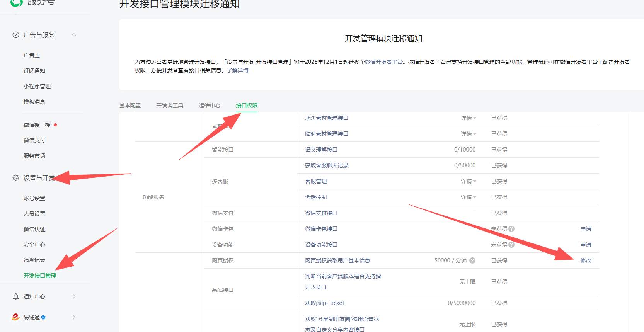Expand the 易铺通 account chevron
This screenshot has width=644, height=332.
(x=74, y=317)
